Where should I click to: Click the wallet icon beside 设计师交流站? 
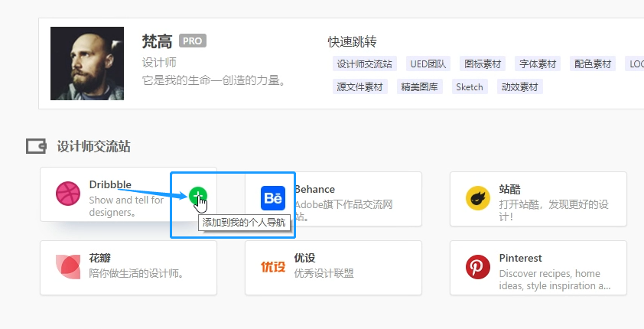click(x=36, y=146)
